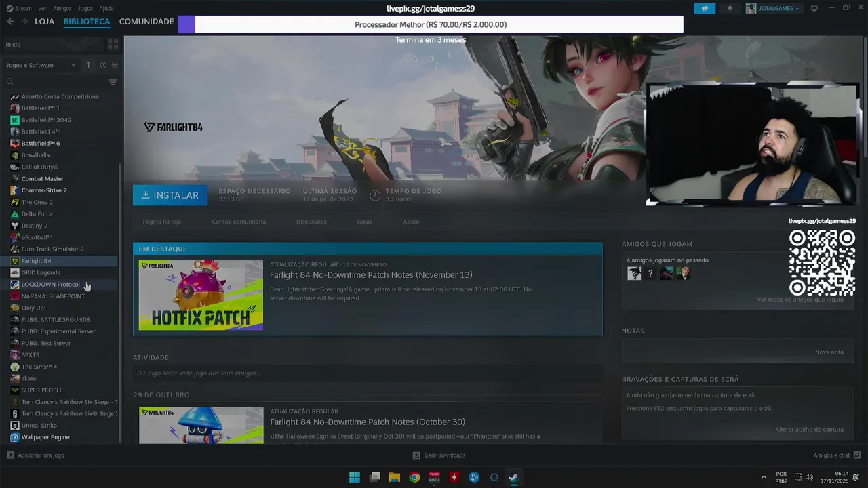
Task: Open the Apoio tab
Action: point(411,222)
